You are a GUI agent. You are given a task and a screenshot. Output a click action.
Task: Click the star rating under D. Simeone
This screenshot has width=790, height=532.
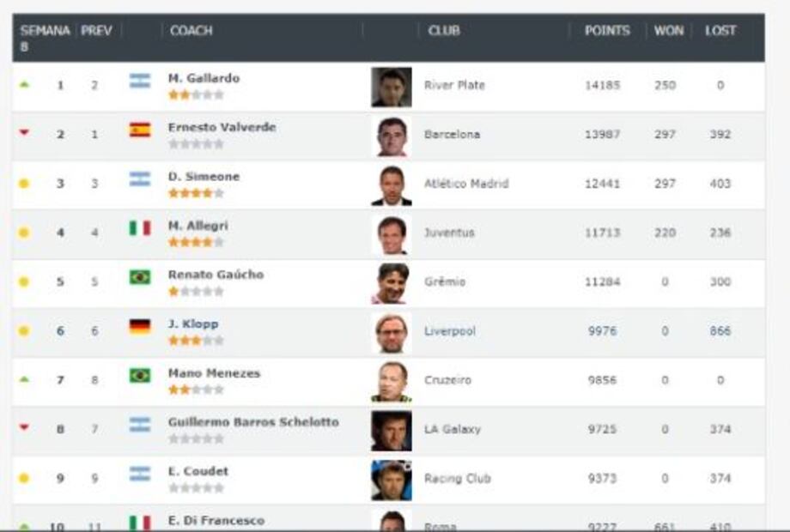[196, 193]
